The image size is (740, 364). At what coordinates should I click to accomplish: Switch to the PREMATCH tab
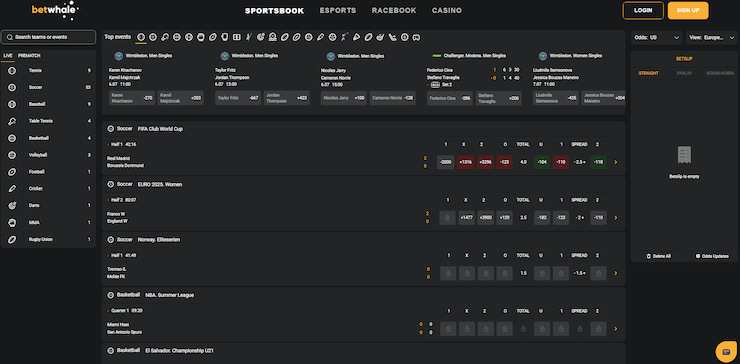(x=29, y=56)
